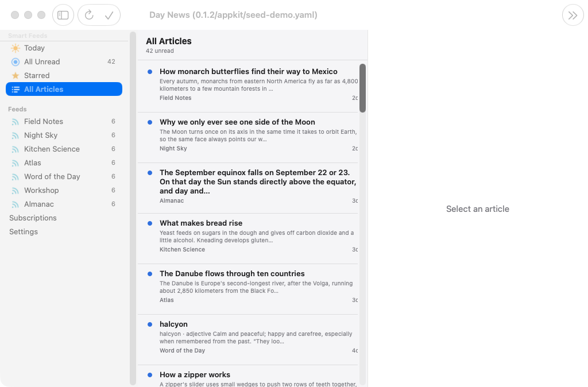Open the Word of the Day feed
The width and height of the screenshot is (588, 387).
pyautogui.click(x=64, y=177)
